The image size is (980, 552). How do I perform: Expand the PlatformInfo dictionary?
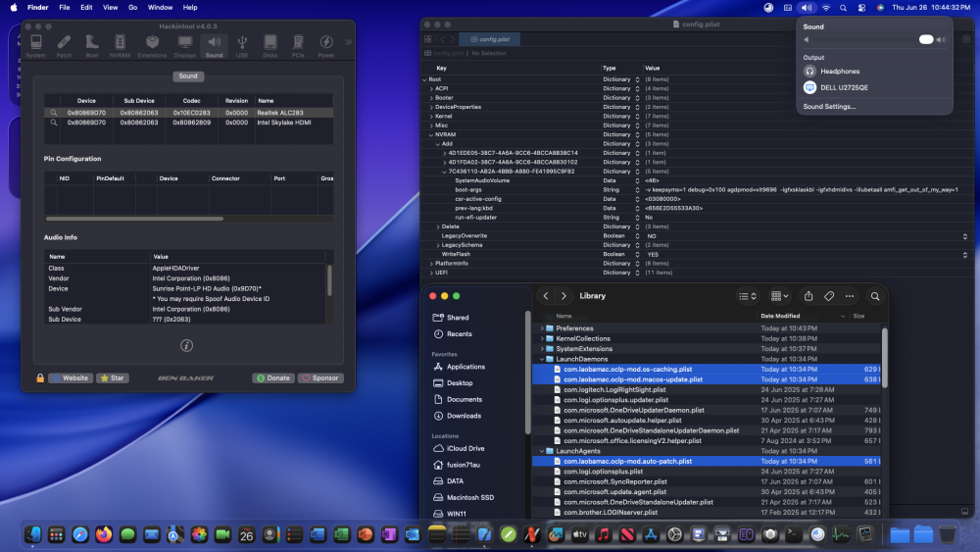coord(431,264)
